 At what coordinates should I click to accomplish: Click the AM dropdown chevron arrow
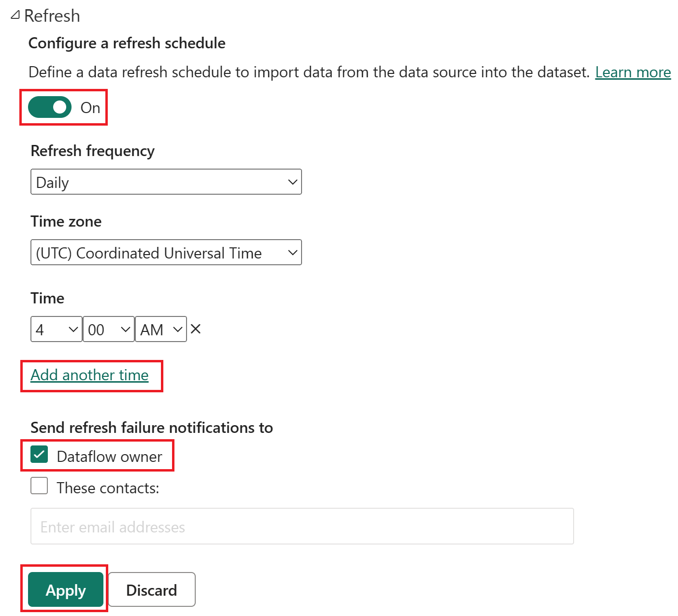[176, 329]
